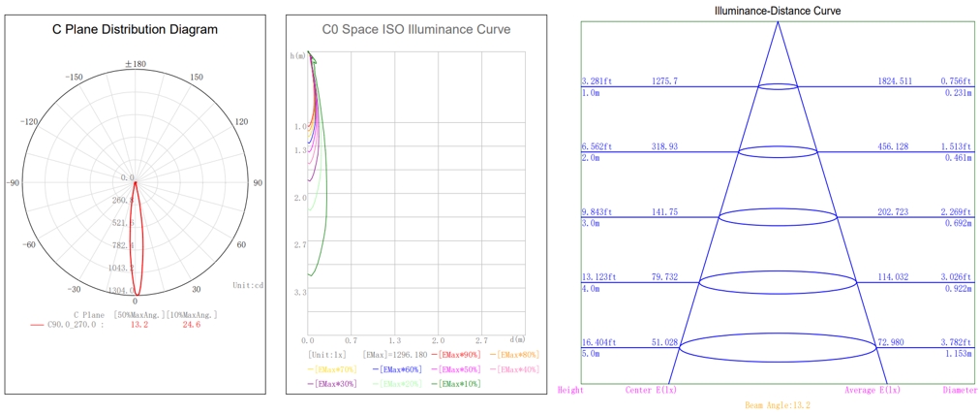The height and width of the screenshot is (413, 980).
Task: Click the 318.93 center illuminance value
Action: click(x=664, y=146)
